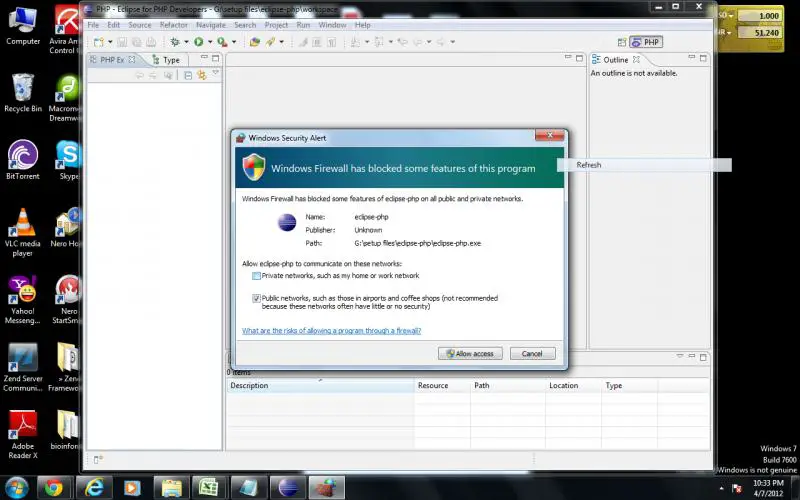Image resolution: width=800 pixels, height=500 pixels.
Task: Click the Open Perspective icon
Action: [621, 42]
